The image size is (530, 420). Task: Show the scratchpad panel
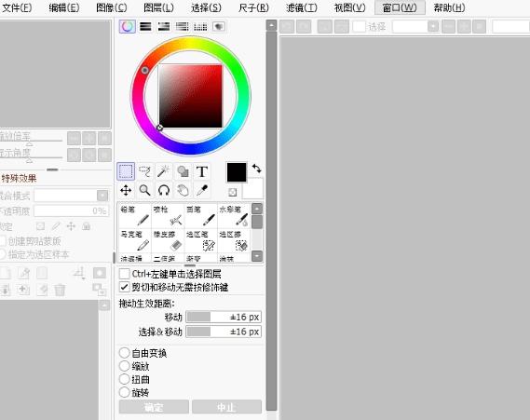(x=219, y=26)
